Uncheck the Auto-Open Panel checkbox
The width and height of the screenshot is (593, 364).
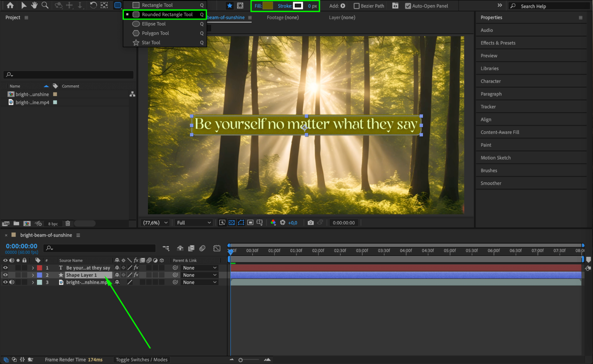[x=408, y=6]
